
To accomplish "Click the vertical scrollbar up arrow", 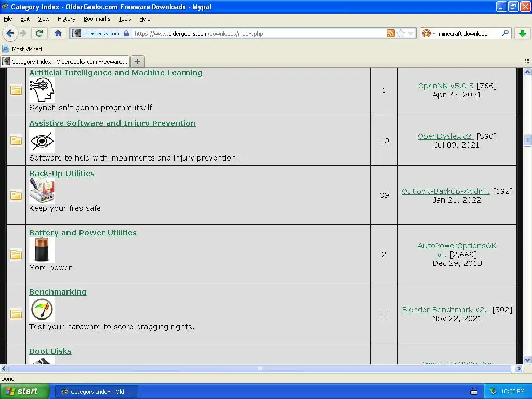I will [x=527, y=72].
